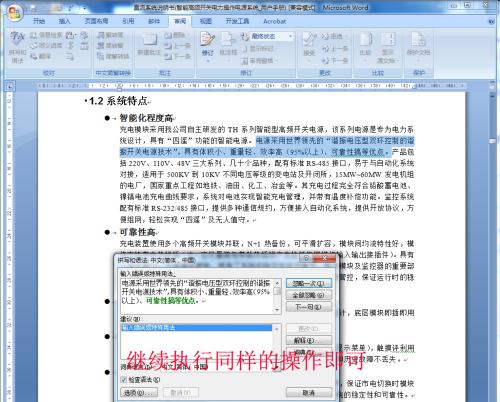Viewport: 500px width, 402px height.
Task: Open the Acrobat ribbon tab
Action: (275, 21)
